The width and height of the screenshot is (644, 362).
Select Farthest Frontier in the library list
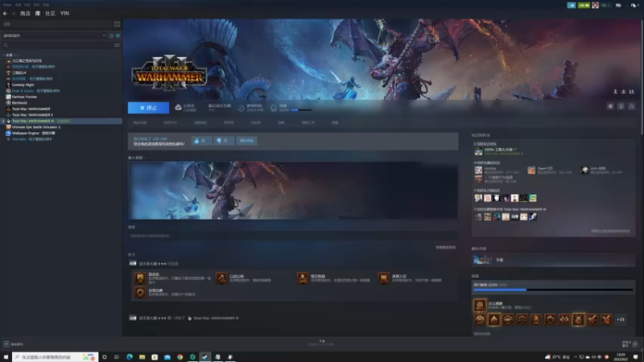coord(25,97)
